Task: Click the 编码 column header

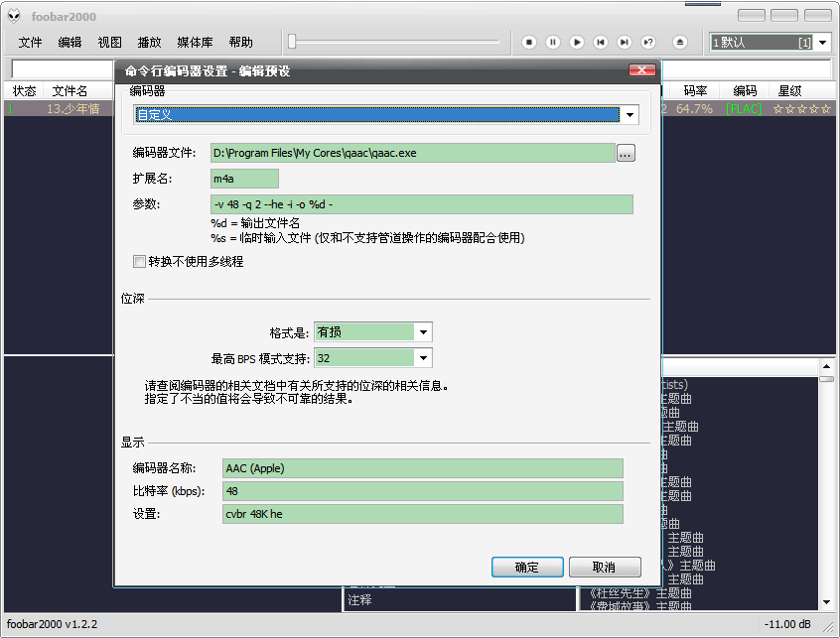Action: coord(745,91)
